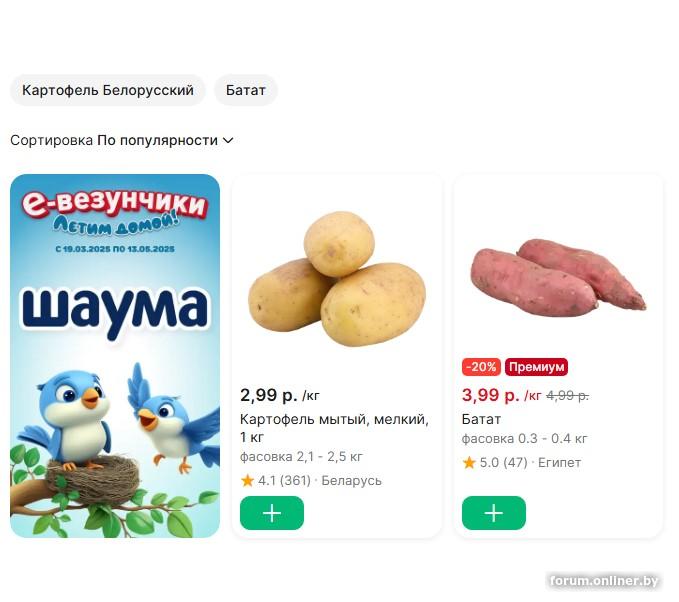Open the е-везунчики Шаума promo banner
679x602 pixels.
pyautogui.click(x=115, y=356)
